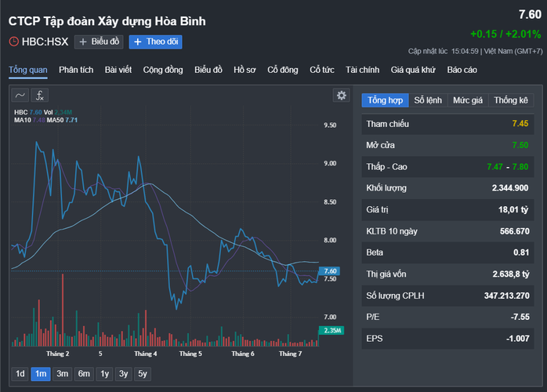The height and width of the screenshot is (392, 547).
Task: Click the Thị giá vốn value 2.638,8 tỷ
Action: pyautogui.click(x=511, y=274)
